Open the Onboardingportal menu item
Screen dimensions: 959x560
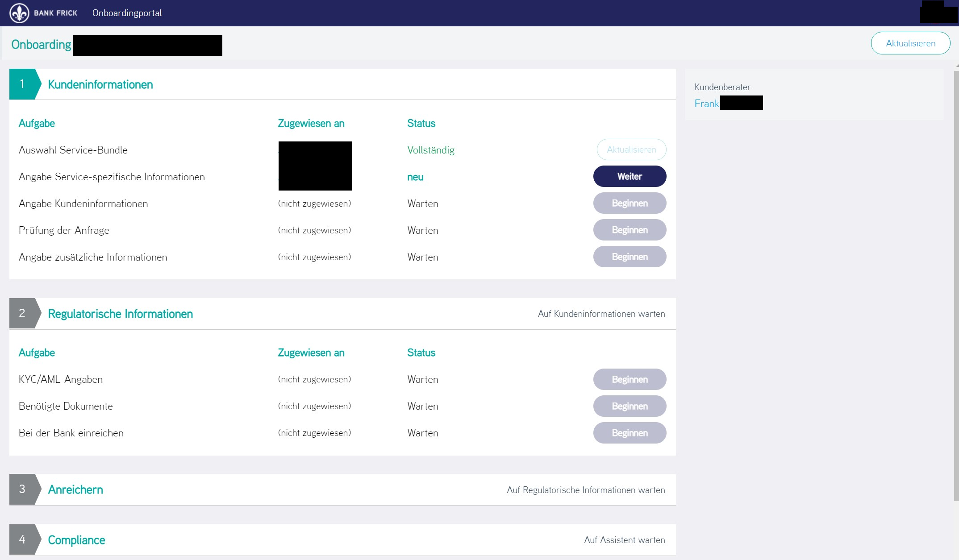[127, 13]
